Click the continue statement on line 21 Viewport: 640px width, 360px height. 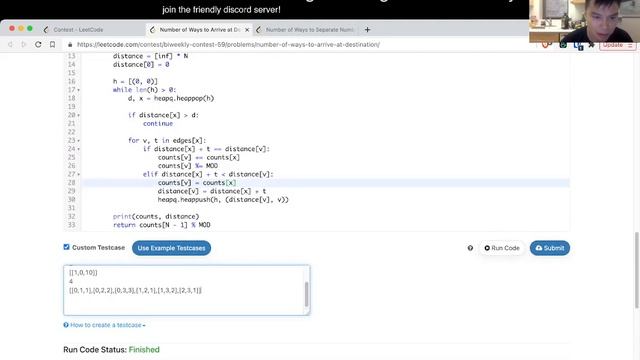(x=158, y=124)
